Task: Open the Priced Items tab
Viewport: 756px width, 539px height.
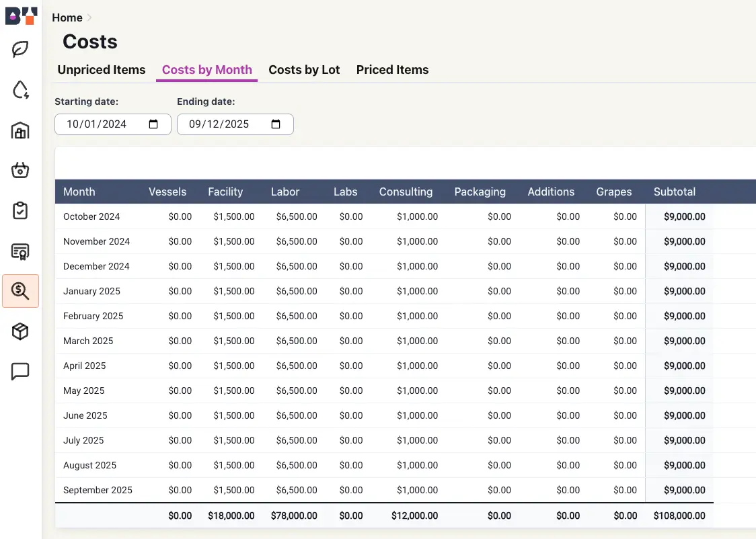Action: 392,70
